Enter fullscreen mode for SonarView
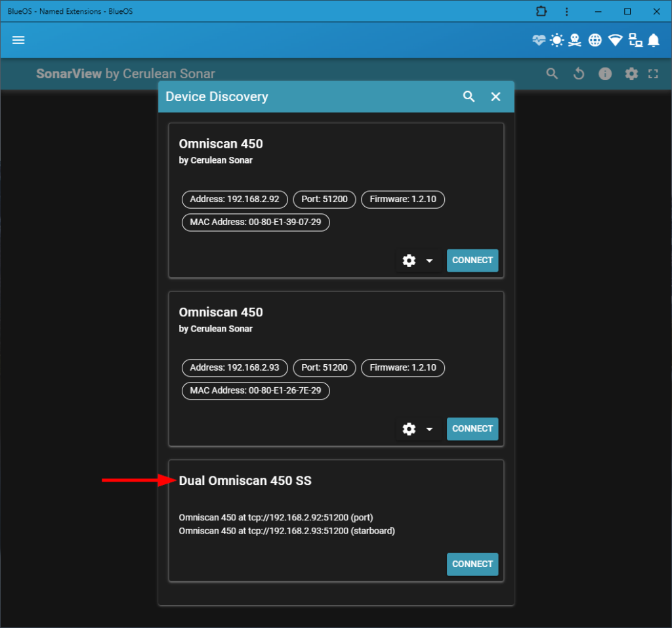The image size is (672, 628). [x=653, y=73]
